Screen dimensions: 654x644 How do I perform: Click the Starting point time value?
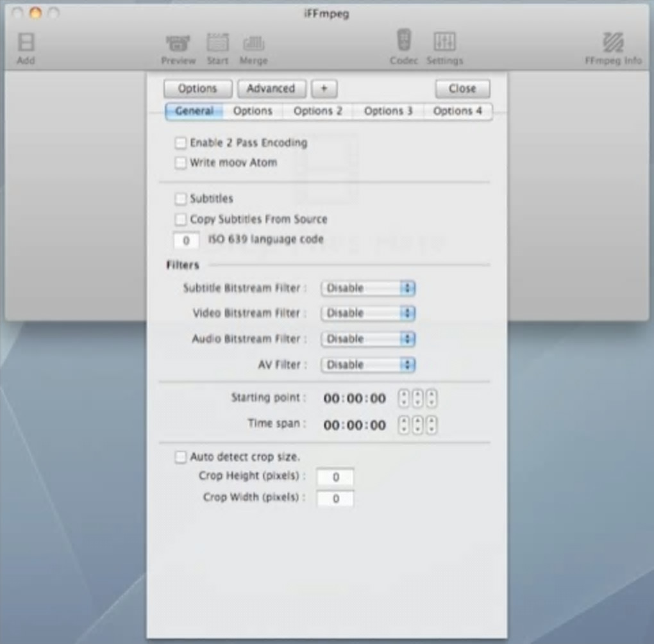pos(355,399)
